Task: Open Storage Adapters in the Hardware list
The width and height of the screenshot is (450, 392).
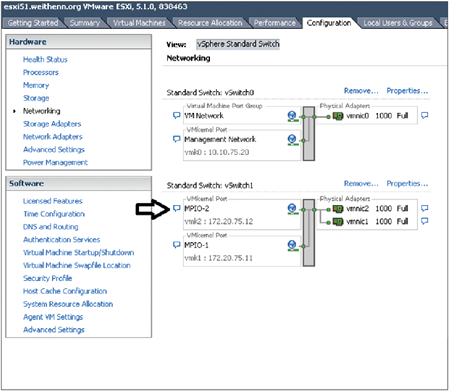Action: [x=52, y=124]
